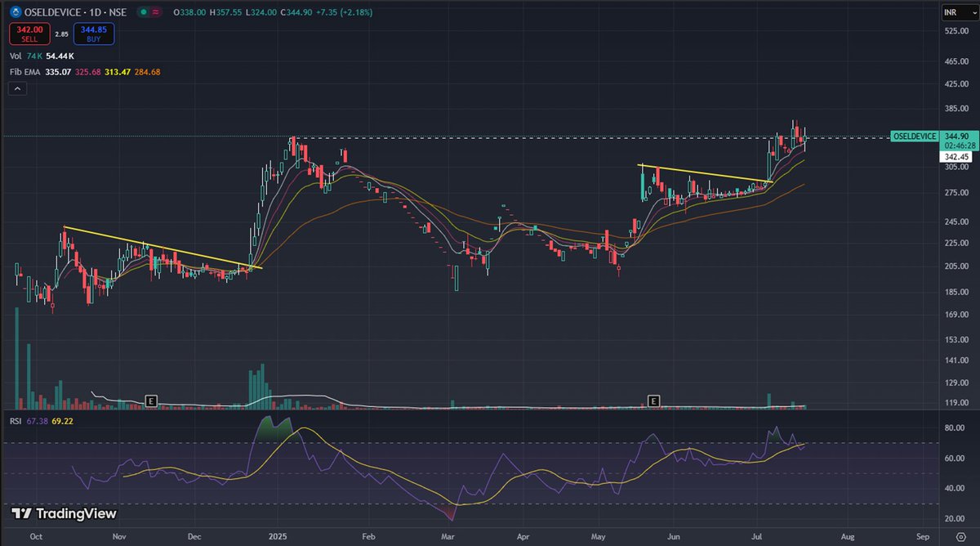Image resolution: width=980 pixels, height=546 pixels.
Task: Click the SELL 342.00 button
Action: [29, 33]
